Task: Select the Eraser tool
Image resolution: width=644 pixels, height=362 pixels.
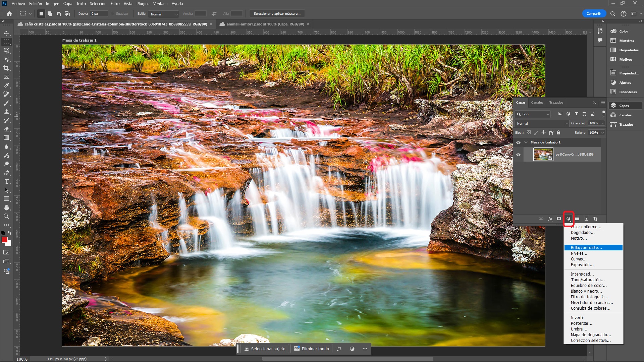Action: point(6,129)
